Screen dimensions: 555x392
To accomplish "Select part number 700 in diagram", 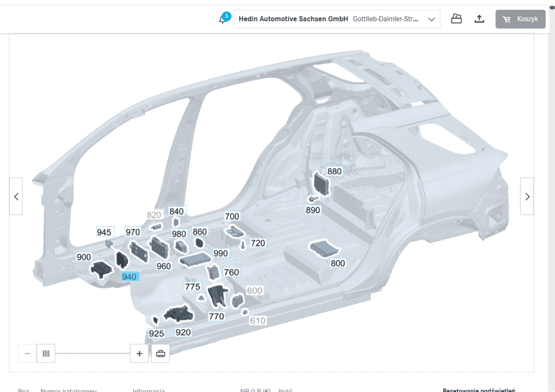I will pos(232,216).
